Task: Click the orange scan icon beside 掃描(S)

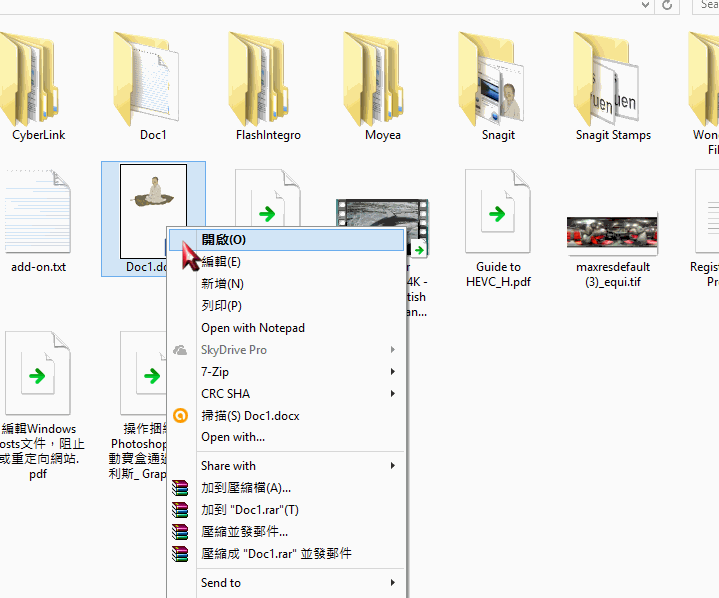Action: point(180,415)
